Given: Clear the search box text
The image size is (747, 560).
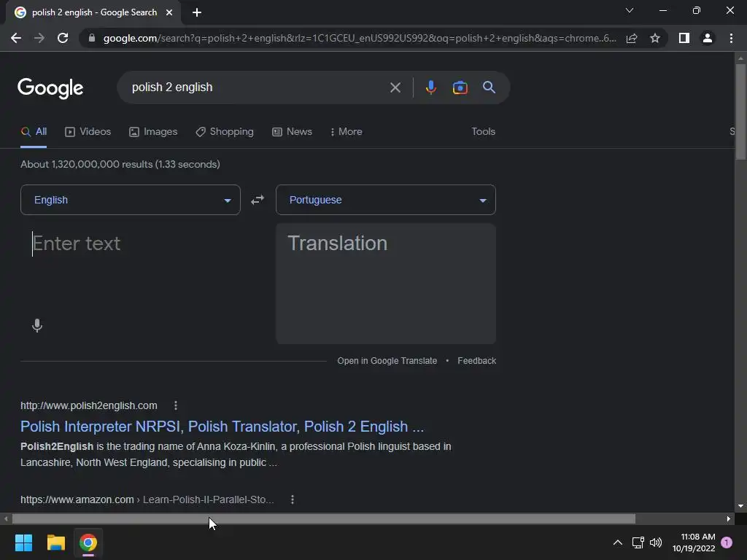Looking at the screenshot, I should pyautogui.click(x=395, y=87).
